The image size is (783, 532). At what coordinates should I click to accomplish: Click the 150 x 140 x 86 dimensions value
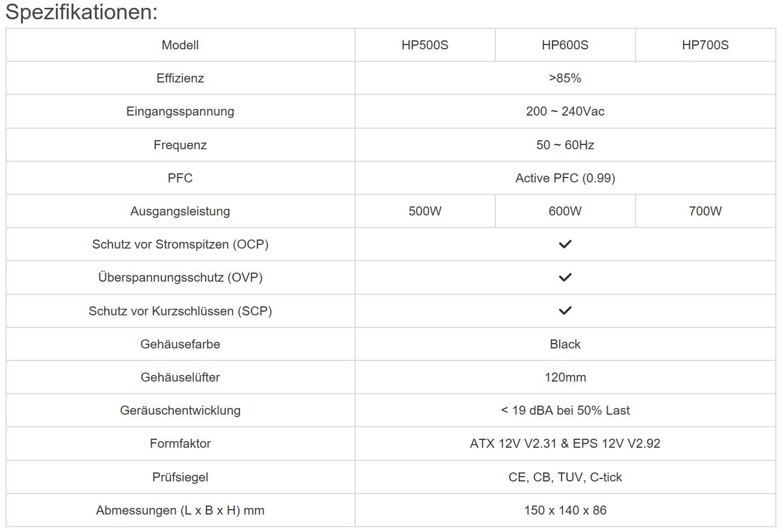[x=565, y=510]
